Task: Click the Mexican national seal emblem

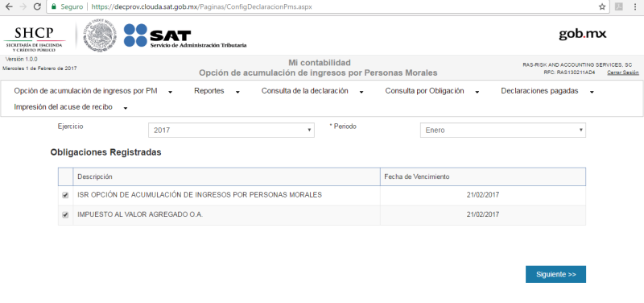Action: pyautogui.click(x=99, y=35)
